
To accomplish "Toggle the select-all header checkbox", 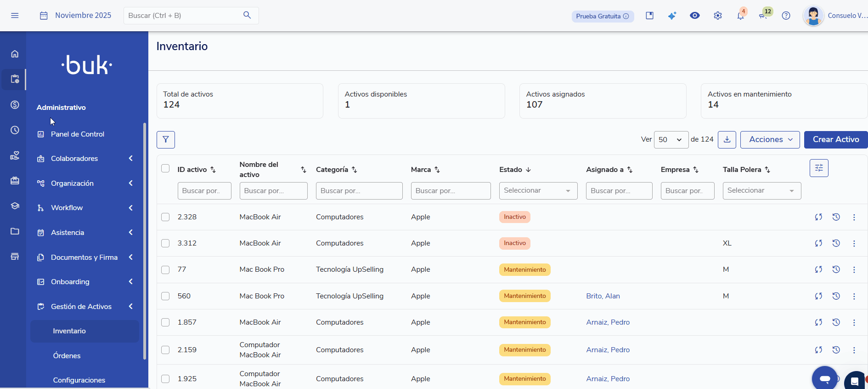I will [165, 169].
